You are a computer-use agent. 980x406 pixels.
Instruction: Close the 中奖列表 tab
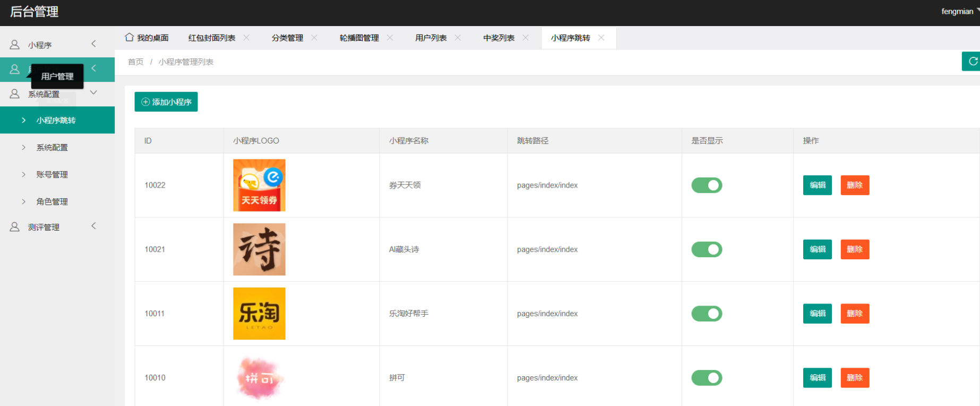pos(526,38)
